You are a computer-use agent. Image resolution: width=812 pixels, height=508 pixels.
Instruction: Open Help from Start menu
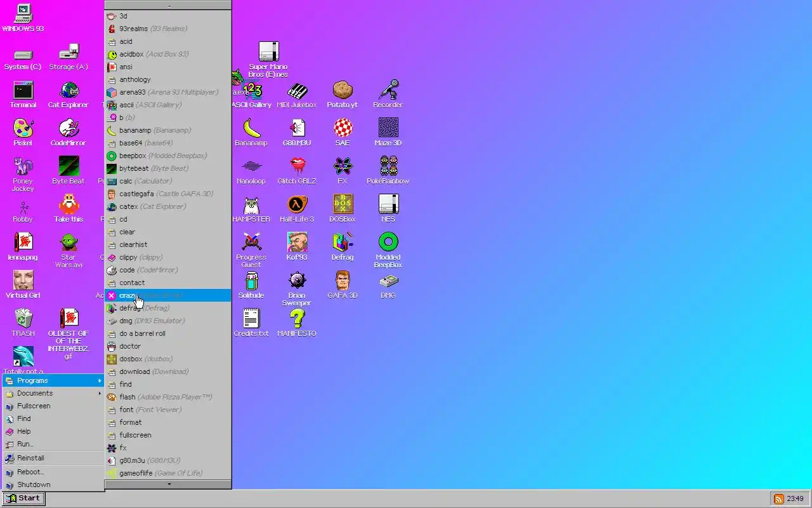(53, 431)
